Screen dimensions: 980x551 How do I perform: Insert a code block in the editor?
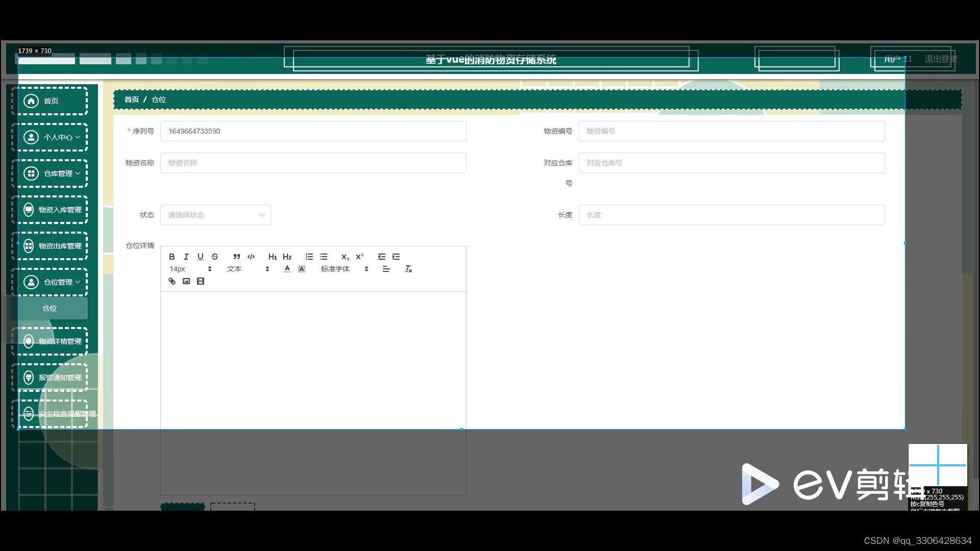[x=251, y=257]
